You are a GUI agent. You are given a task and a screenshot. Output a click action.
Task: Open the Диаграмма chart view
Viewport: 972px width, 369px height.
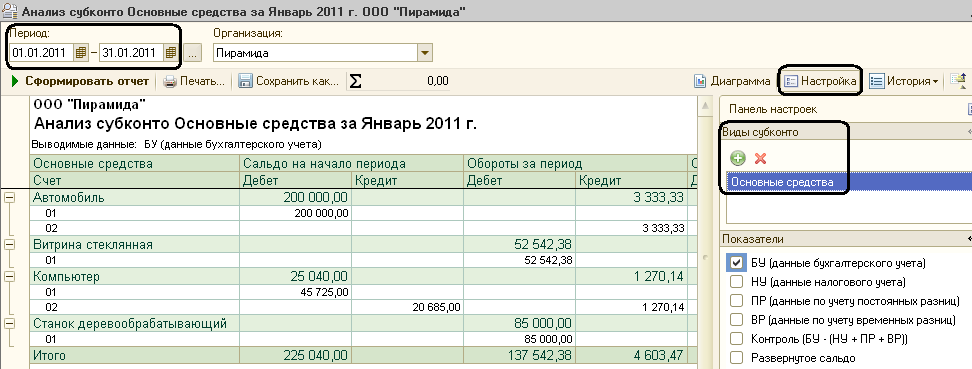point(732,81)
